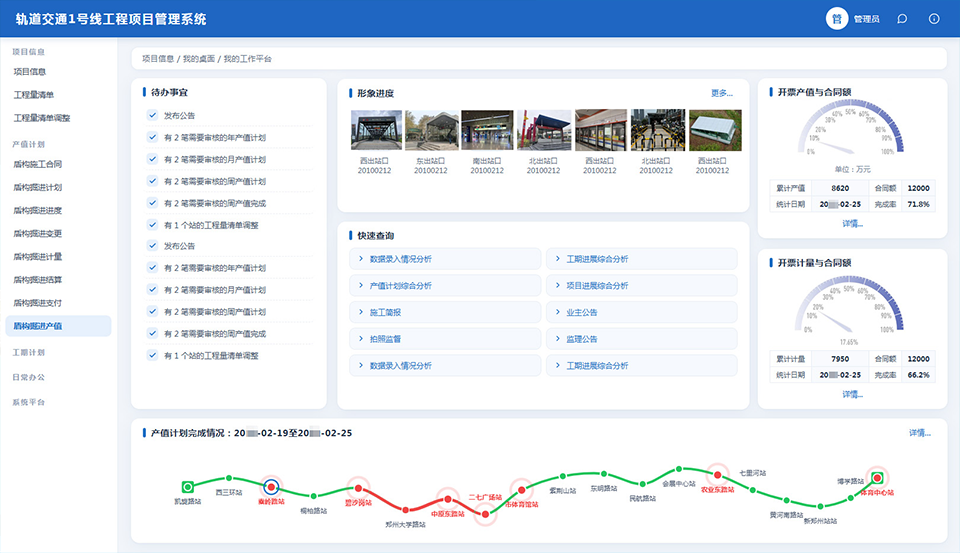This screenshot has width=960, height=553.
Task: Expand the 系统平台 sidebar section
Action: coord(29,402)
